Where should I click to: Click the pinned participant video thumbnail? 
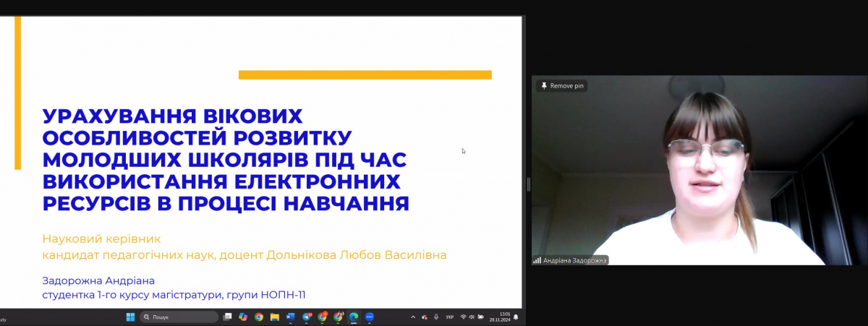699,170
